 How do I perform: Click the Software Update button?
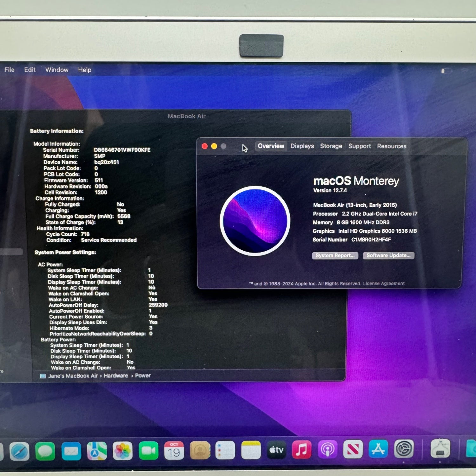click(x=388, y=255)
